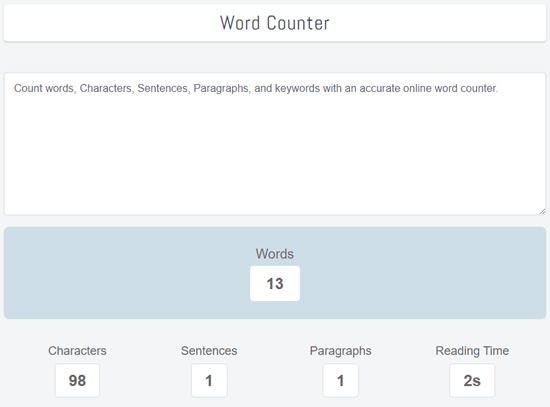550x407 pixels.
Task: Click the Words count box showing 13
Action: pos(275,283)
